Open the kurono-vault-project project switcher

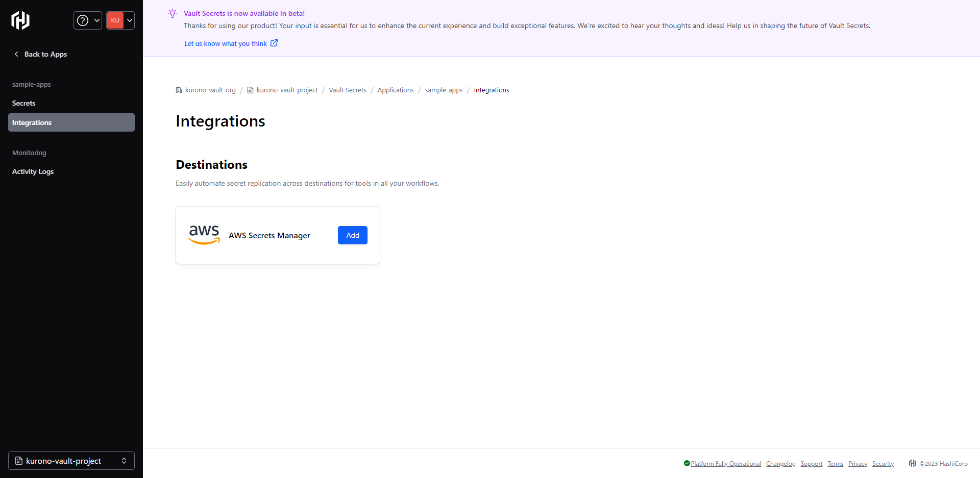[71, 461]
